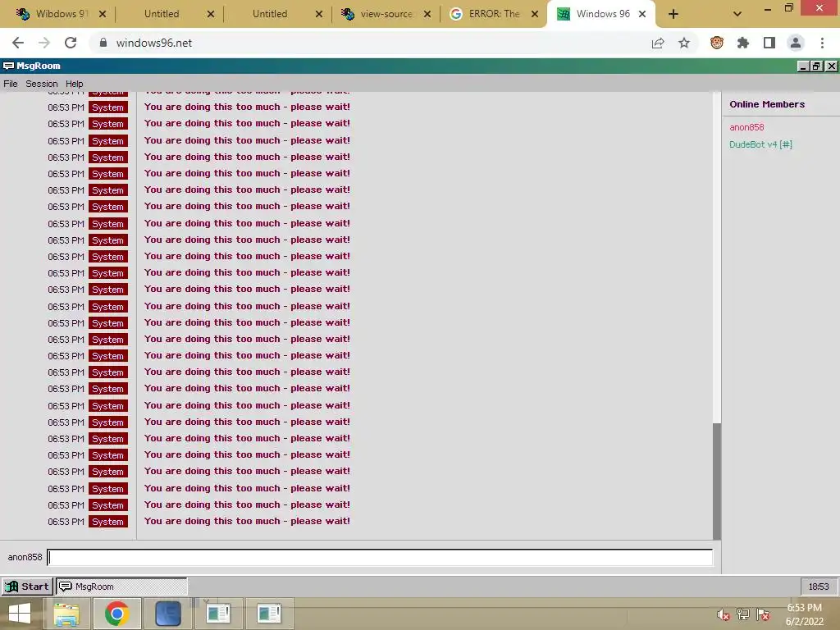Select DudeBot v4 in Online Members
The height and width of the screenshot is (630, 840).
coord(760,144)
